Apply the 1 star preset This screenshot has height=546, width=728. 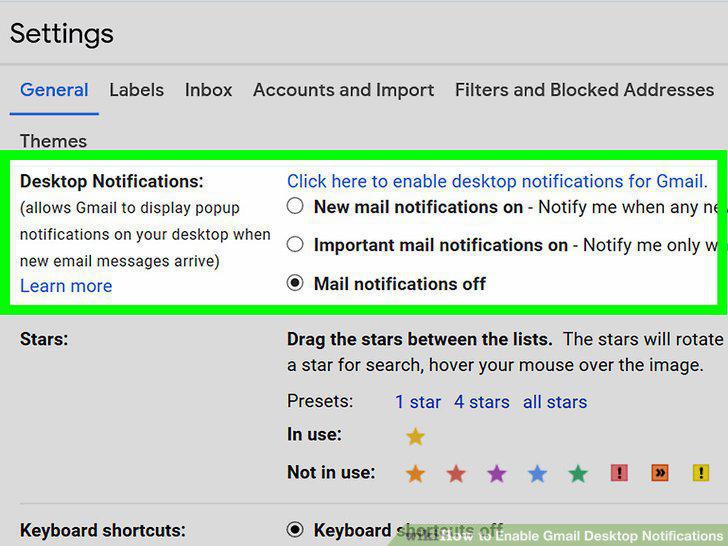418,402
